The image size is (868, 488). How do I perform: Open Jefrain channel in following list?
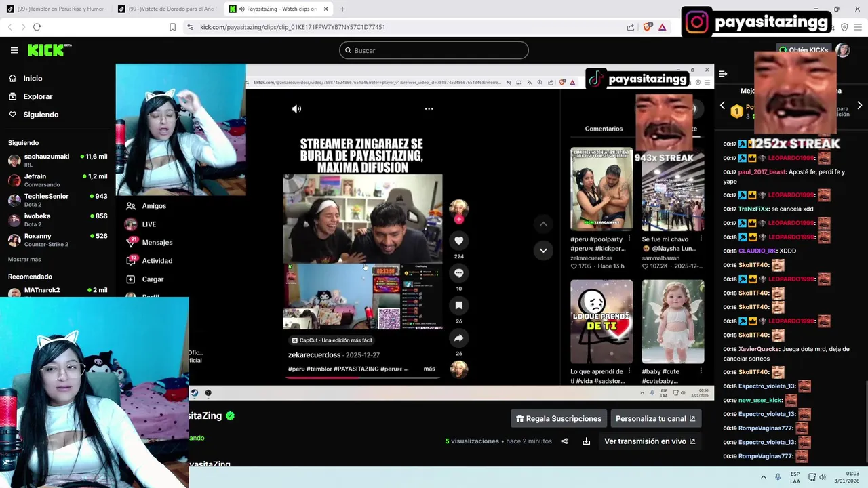[x=57, y=180]
